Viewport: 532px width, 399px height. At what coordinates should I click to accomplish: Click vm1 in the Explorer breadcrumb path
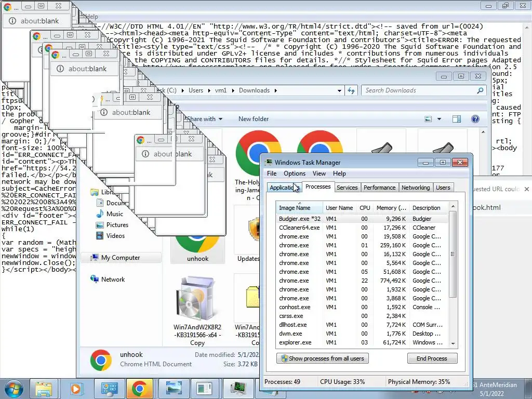[x=220, y=90]
